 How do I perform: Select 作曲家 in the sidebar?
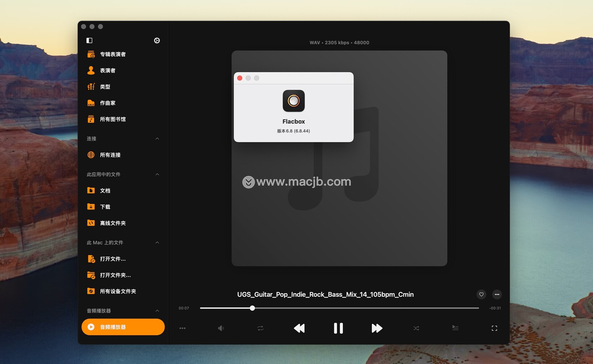tap(123, 103)
